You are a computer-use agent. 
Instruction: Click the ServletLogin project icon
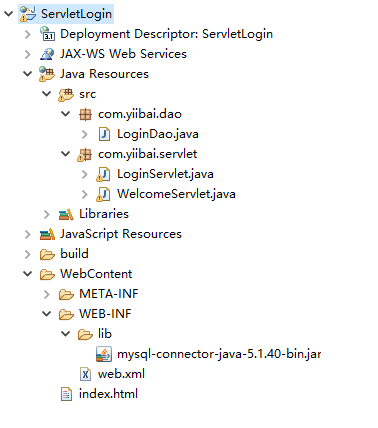pyautogui.click(x=28, y=14)
